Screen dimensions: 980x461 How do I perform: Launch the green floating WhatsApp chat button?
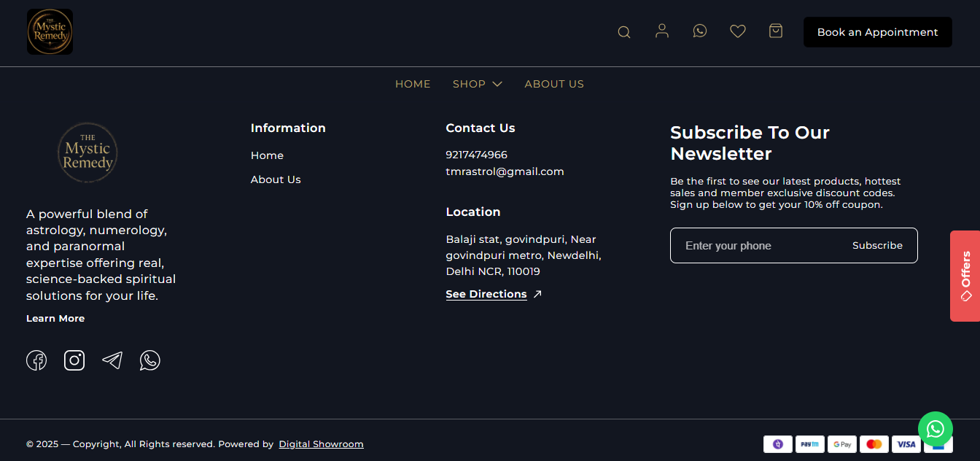936,429
